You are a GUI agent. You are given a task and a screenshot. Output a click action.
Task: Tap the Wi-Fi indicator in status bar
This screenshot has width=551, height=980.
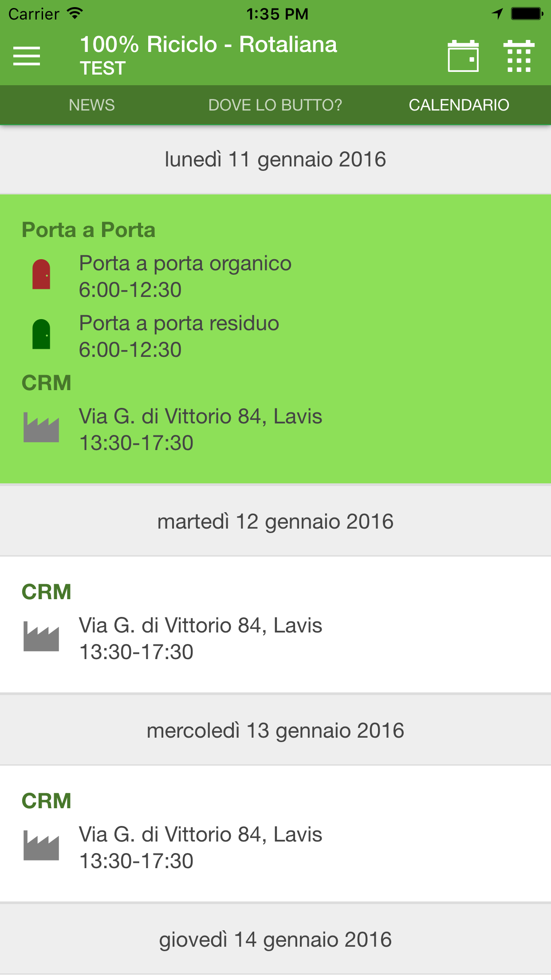pyautogui.click(x=75, y=13)
